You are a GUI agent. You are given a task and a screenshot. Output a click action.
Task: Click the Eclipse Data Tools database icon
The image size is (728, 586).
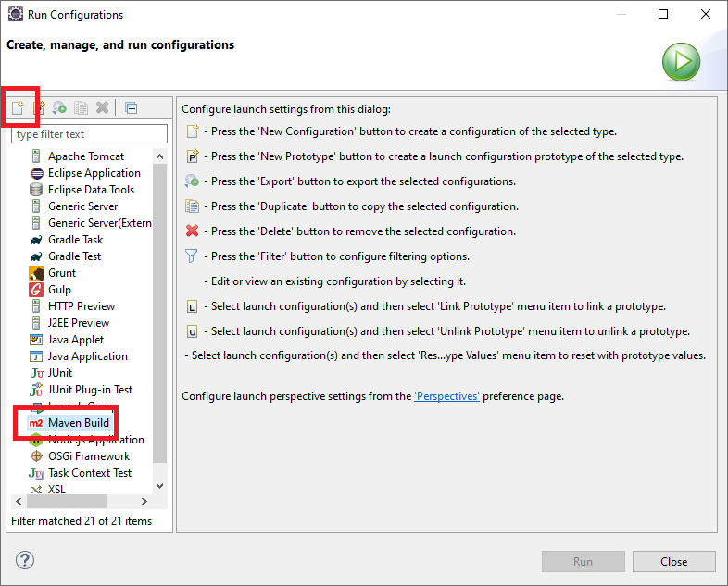click(36, 190)
